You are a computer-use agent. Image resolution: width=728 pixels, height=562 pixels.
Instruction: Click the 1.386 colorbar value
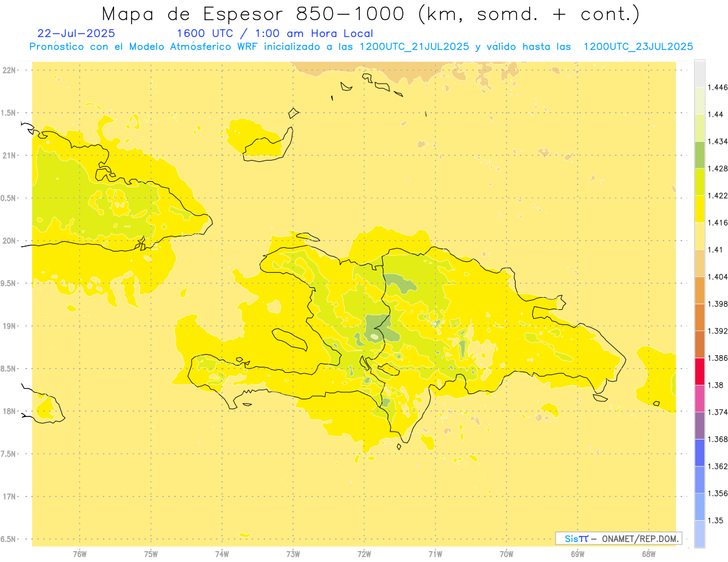point(718,358)
